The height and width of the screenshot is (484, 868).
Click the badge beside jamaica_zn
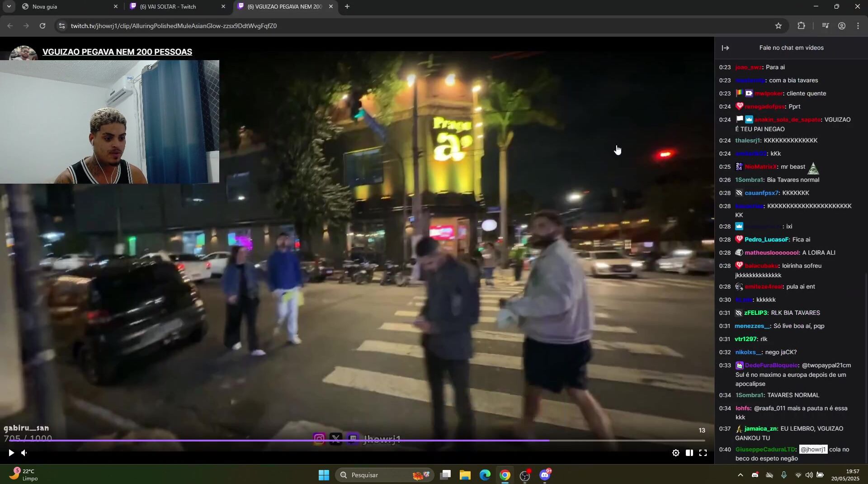pos(739,429)
